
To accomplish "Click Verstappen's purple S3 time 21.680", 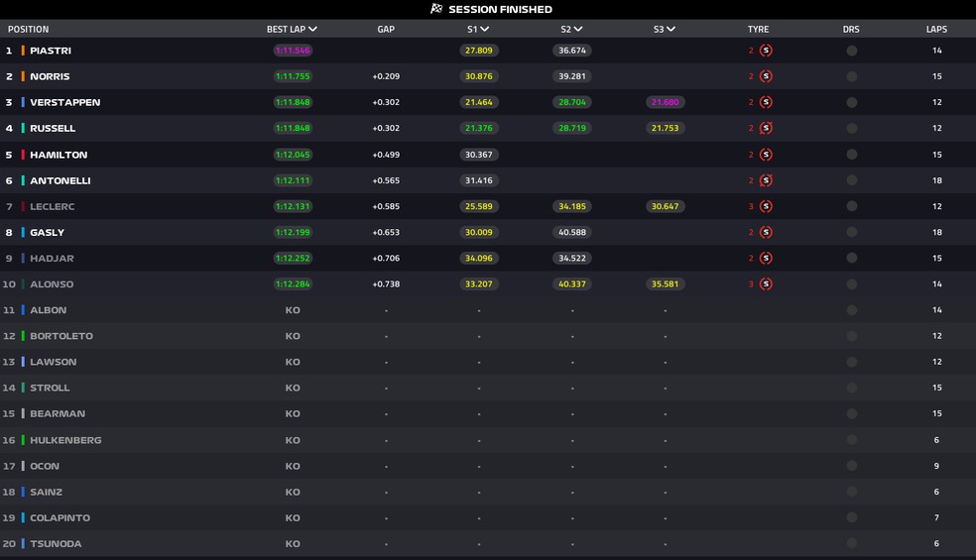I will point(665,102).
